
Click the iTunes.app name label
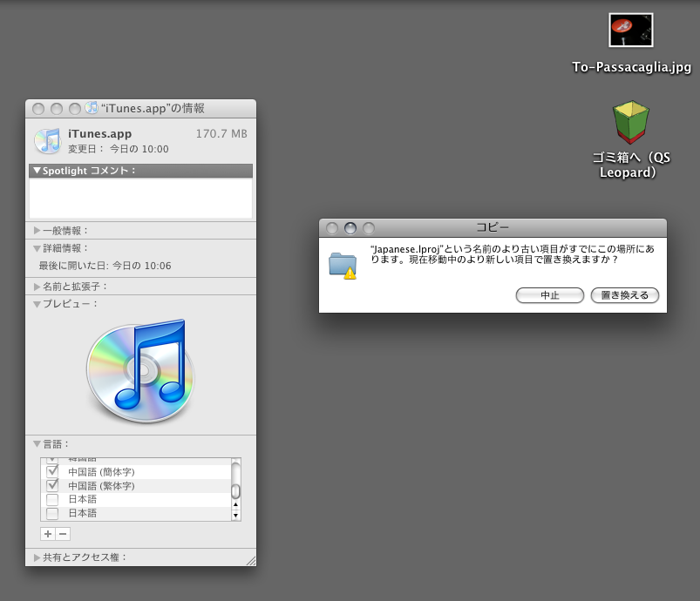coord(99,134)
